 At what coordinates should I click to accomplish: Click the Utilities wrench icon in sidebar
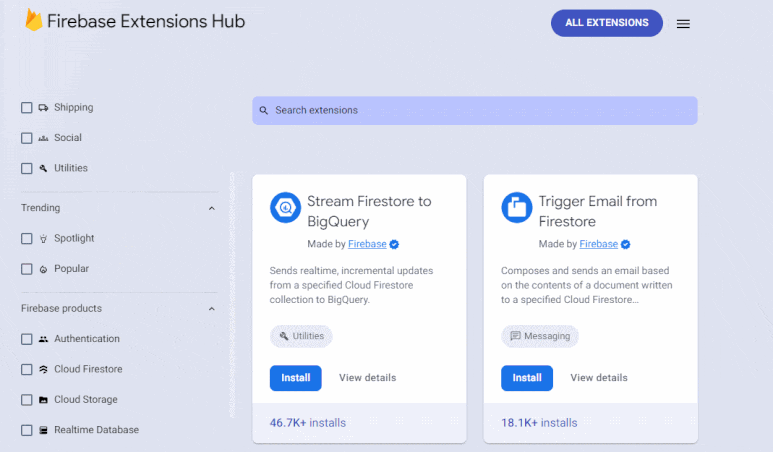coord(43,168)
